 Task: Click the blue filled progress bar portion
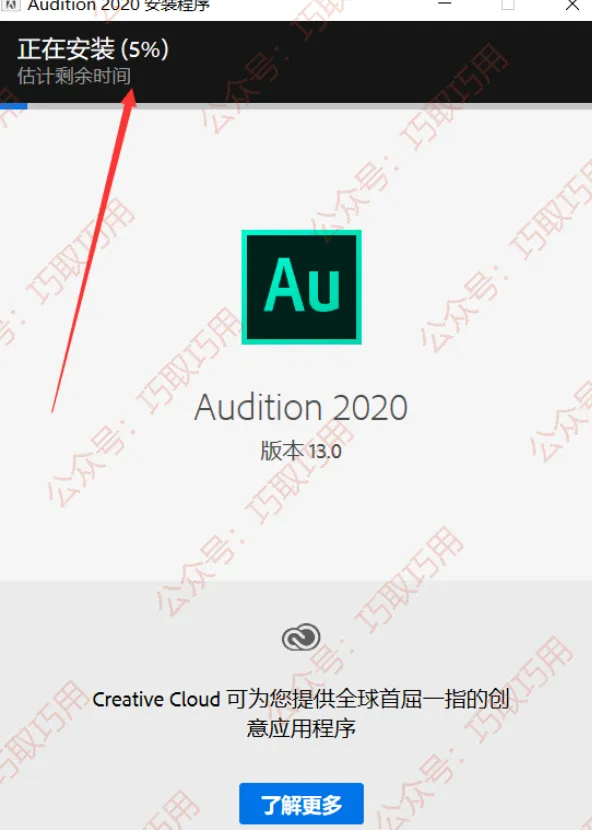pos(14,106)
